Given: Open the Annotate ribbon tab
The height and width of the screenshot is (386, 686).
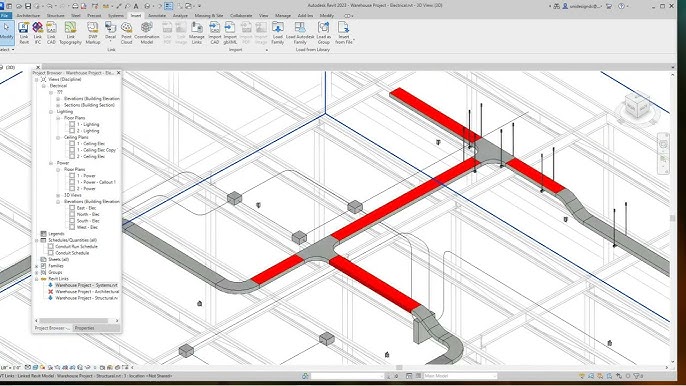Looking at the screenshot, I should coord(157,15).
